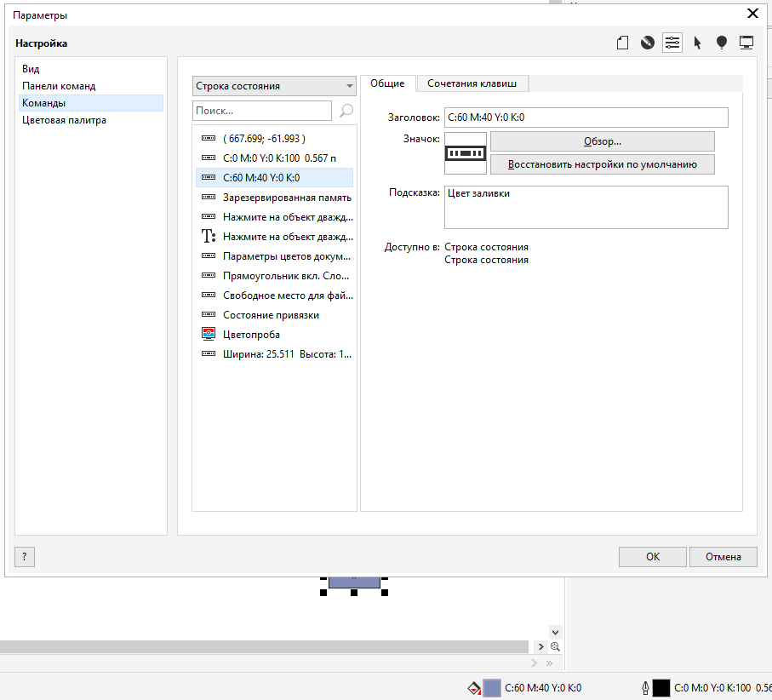The height and width of the screenshot is (700, 772).
Task: Confirm with the OK button
Action: (652, 557)
